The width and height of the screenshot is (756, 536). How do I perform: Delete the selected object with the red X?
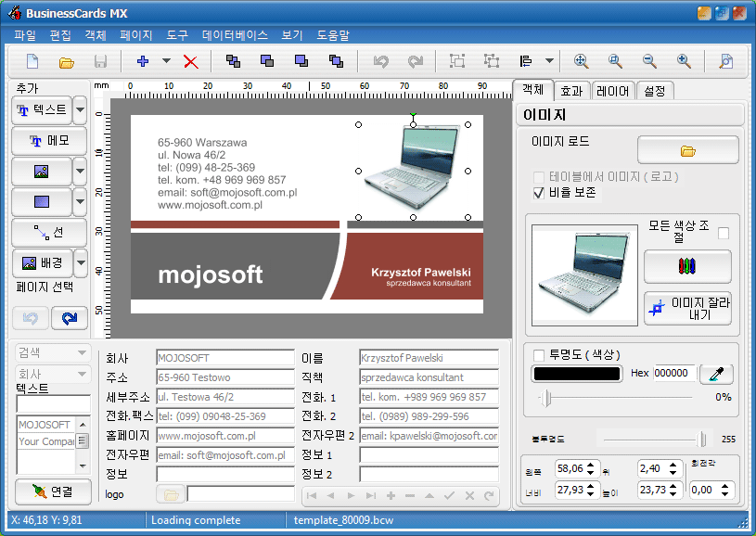click(x=191, y=62)
